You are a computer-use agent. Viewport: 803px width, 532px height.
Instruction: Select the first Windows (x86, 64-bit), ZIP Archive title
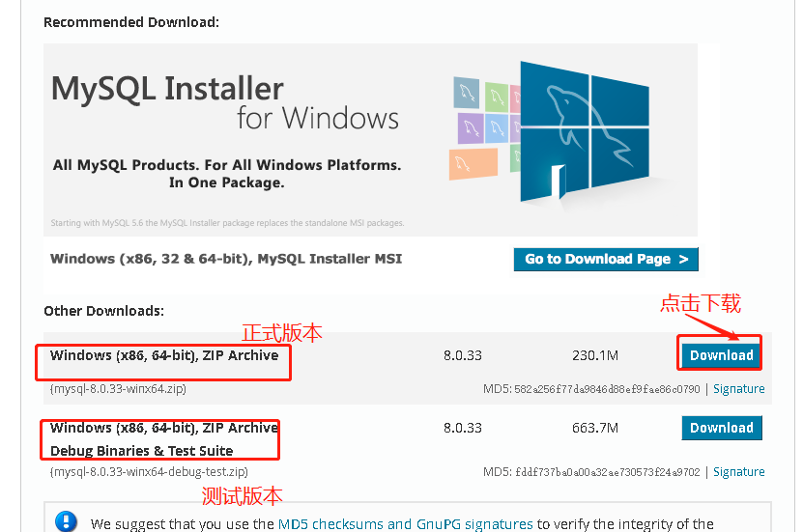tap(164, 355)
